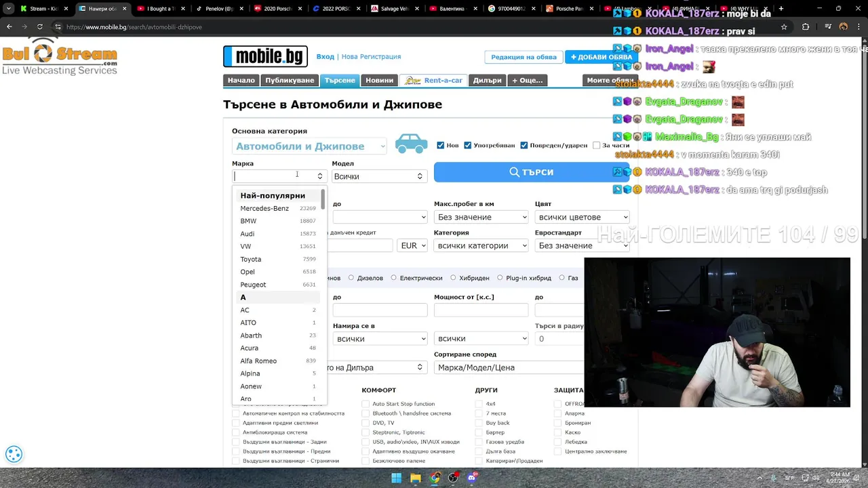
Task: Click the ТЪРСИ search button
Action: click(532, 172)
